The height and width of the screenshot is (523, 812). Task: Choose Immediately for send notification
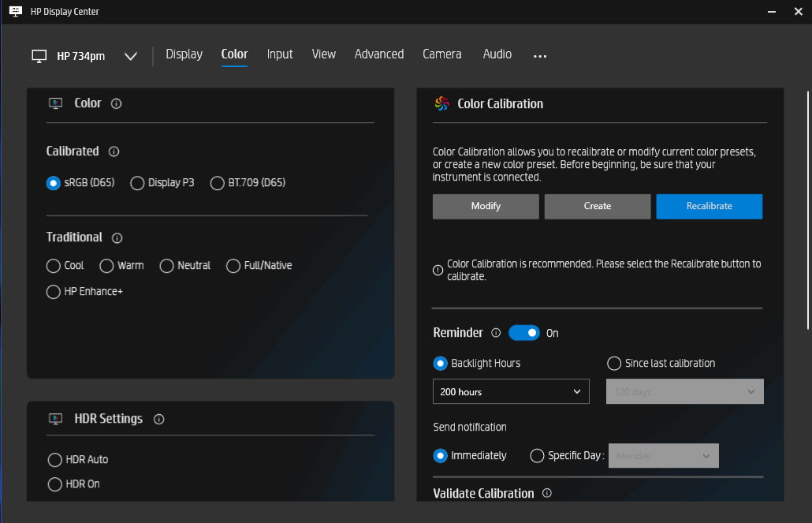coord(470,456)
